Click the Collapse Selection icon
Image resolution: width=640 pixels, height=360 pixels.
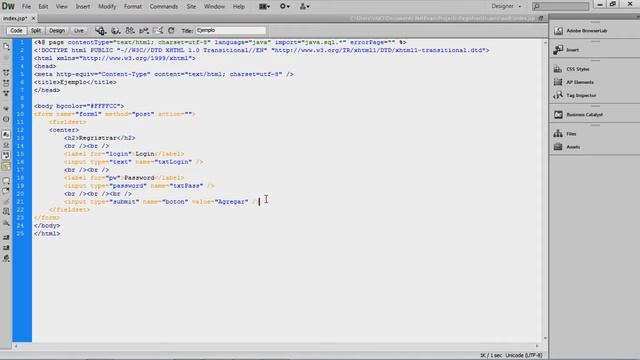(6, 83)
